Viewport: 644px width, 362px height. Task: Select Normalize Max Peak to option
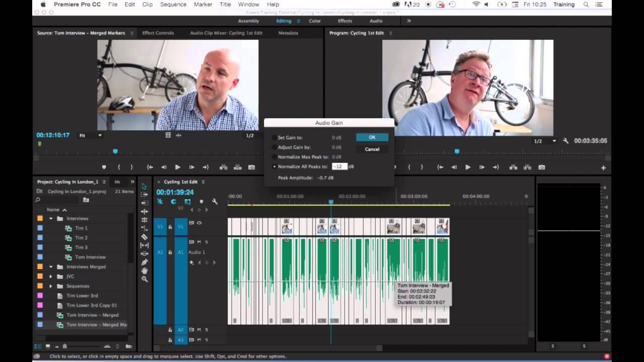[x=274, y=157]
